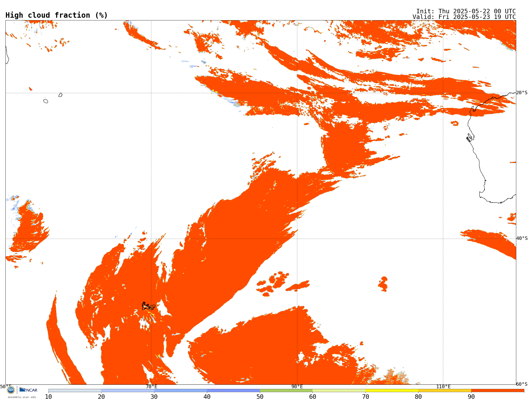Viewport: 532px width, 400px height.
Task: Click the colorbar tick label '60'
Action: point(313,397)
